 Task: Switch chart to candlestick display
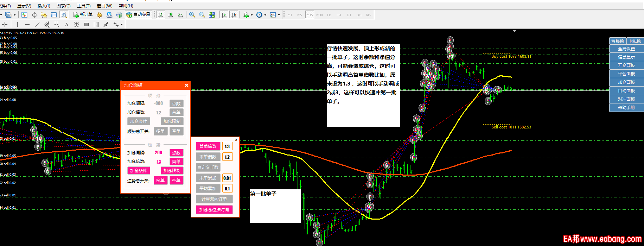point(171,15)
